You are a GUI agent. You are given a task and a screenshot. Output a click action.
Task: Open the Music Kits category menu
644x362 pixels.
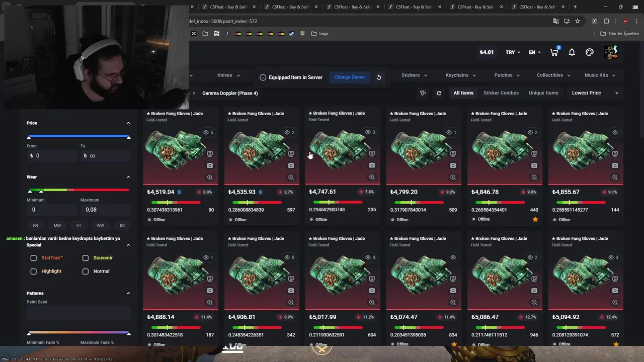click(600, 75)
